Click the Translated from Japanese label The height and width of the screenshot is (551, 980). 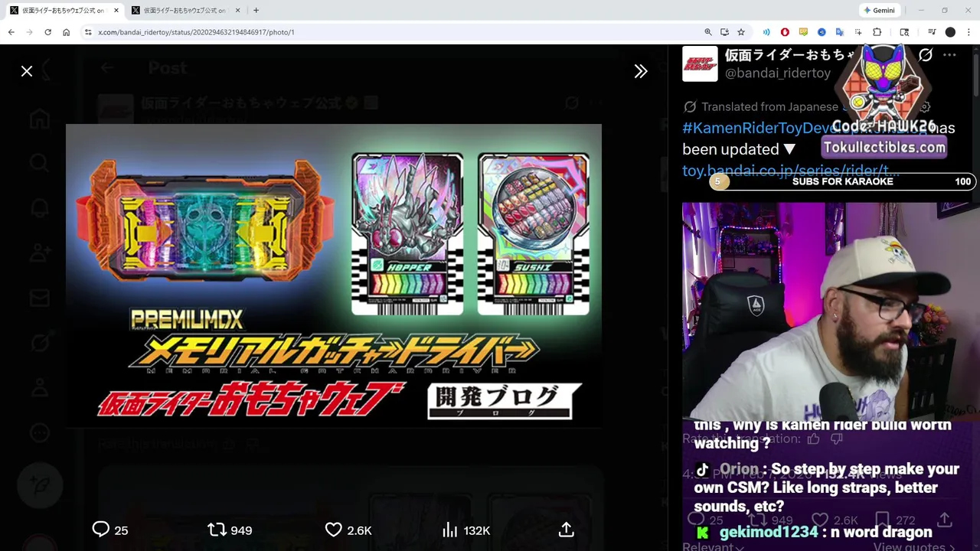[x=769, y=107]
